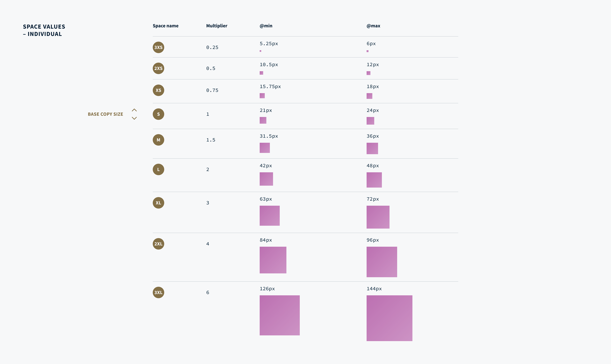
Task: Click the SPACE VALUES – INDIVIDUAL heading
Action: (44, 30)
